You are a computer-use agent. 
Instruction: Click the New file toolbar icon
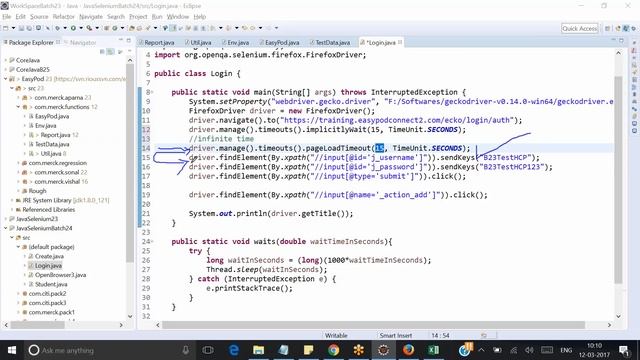[5, 28]
